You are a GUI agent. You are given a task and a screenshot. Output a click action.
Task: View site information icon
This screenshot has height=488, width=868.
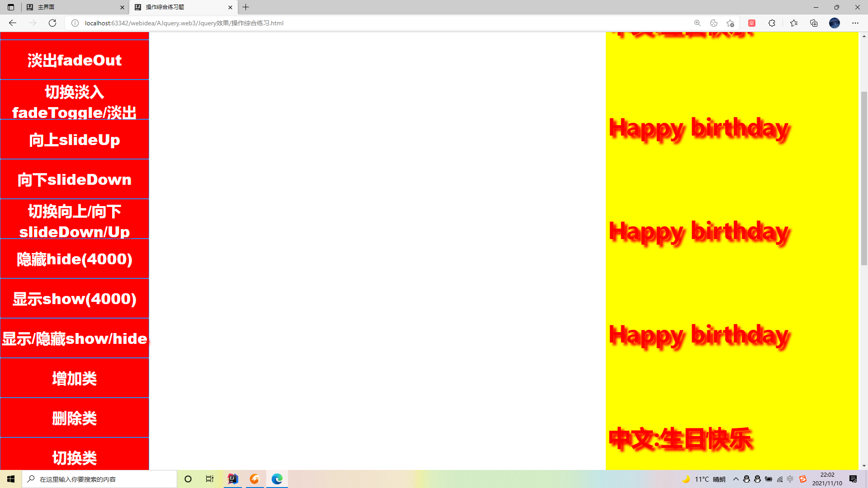tap(75, 23)
